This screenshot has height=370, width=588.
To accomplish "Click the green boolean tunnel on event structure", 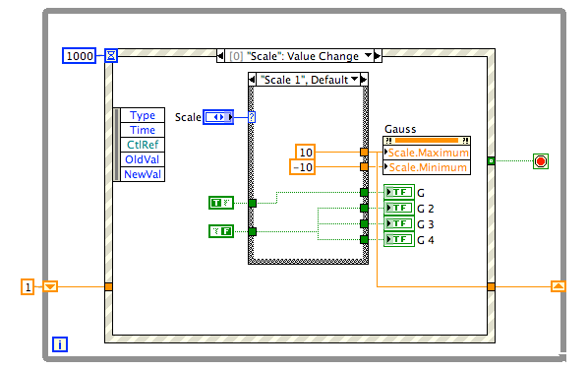I will click(x=491, y=161).
